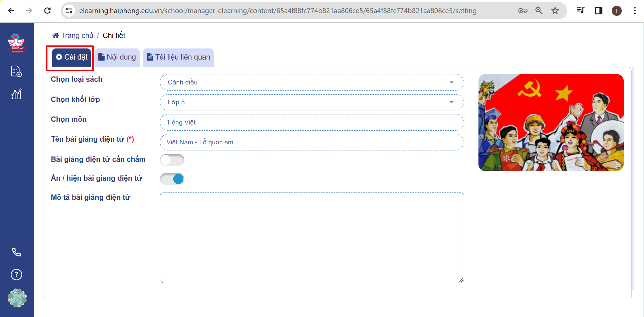Bookmark this page with star icon

[x=555, y=11]
